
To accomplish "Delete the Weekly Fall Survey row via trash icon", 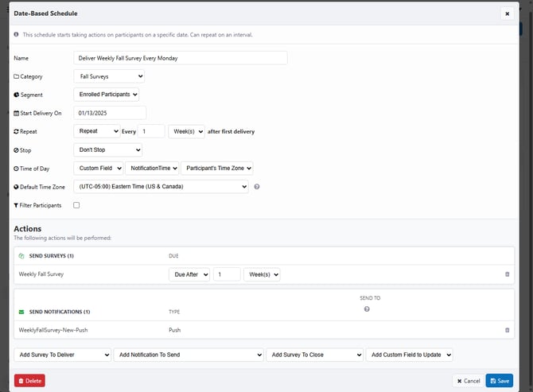I will [x=508, y=274].
